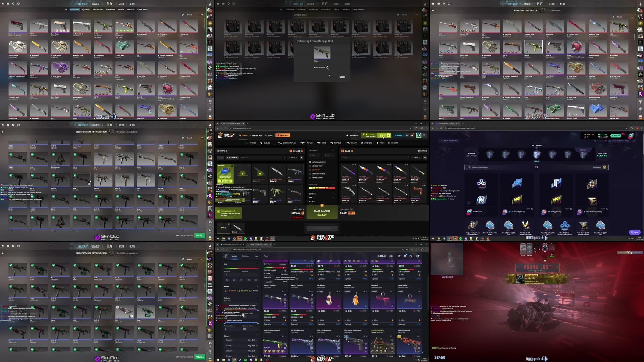This screenshot has width=644, height=362.
Task: Open the CSFloat Tools dropdown
Action: (x=267, y=256)
